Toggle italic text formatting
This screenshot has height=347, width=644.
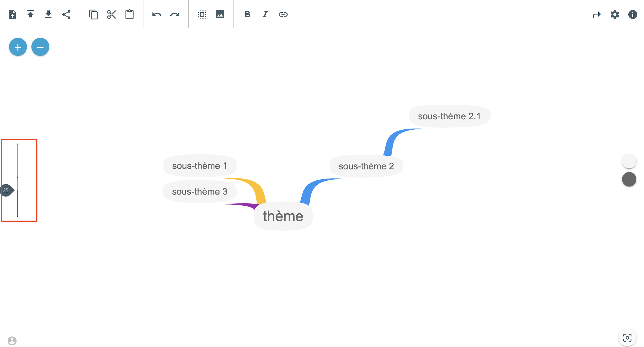[265, 14]
